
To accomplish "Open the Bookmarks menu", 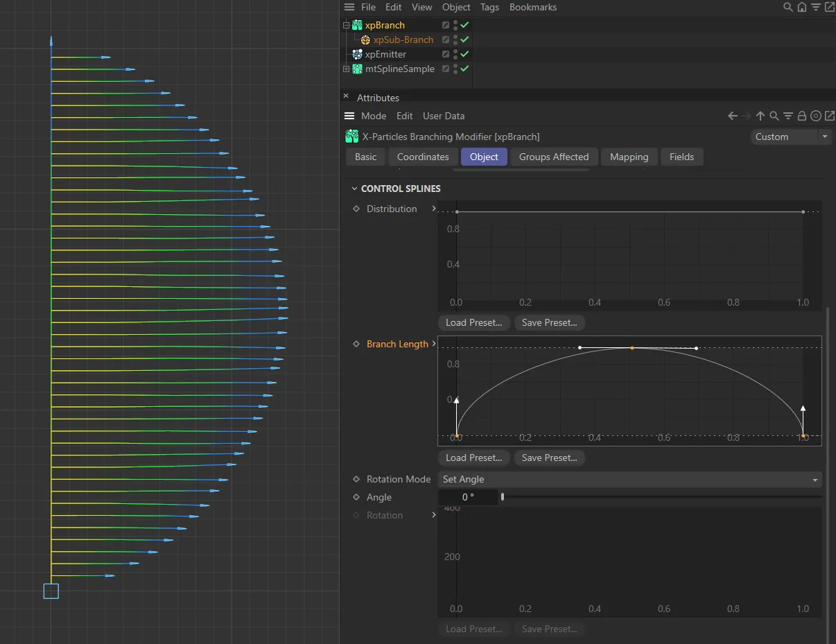I will pos(532,7).
